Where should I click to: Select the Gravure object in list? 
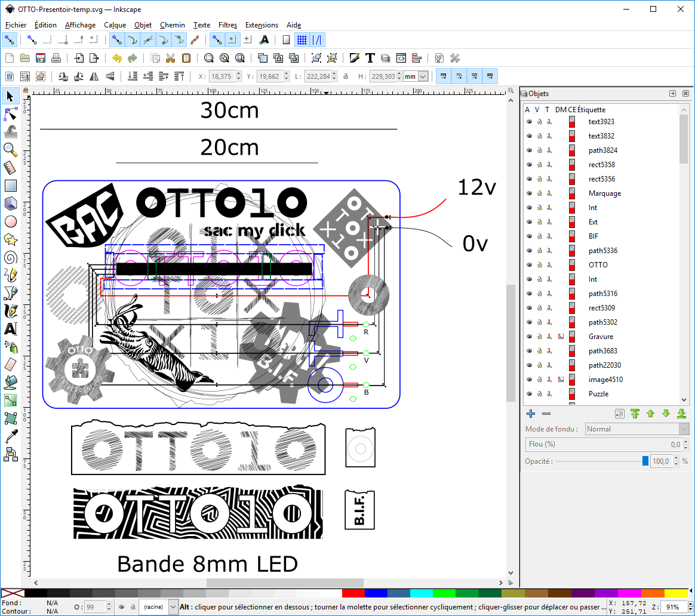pyautogui.click(x=601, y=337)
